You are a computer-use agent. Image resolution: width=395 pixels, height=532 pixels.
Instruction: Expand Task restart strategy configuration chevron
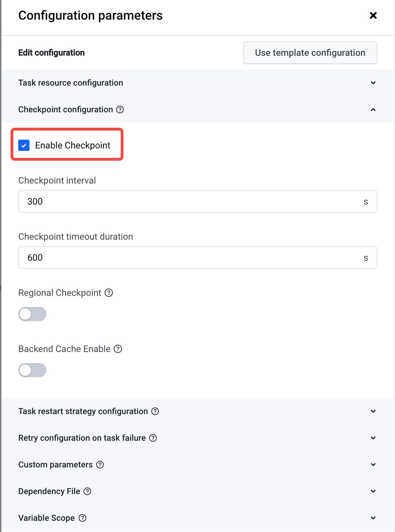pos(373,411)
